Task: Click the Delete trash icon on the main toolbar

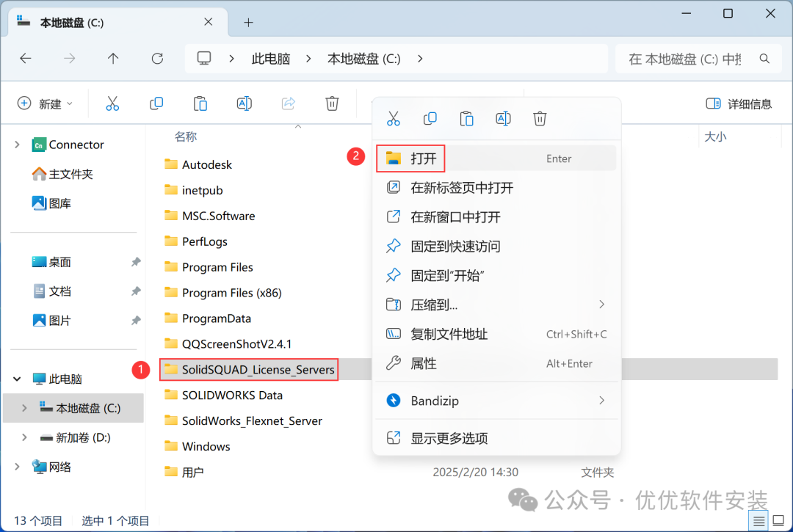Action: pyautogui.click(x=332, y=103)
